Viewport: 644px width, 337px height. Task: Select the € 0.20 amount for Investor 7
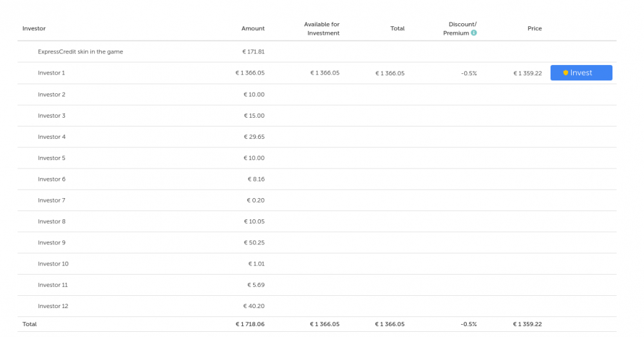point(256,201)
